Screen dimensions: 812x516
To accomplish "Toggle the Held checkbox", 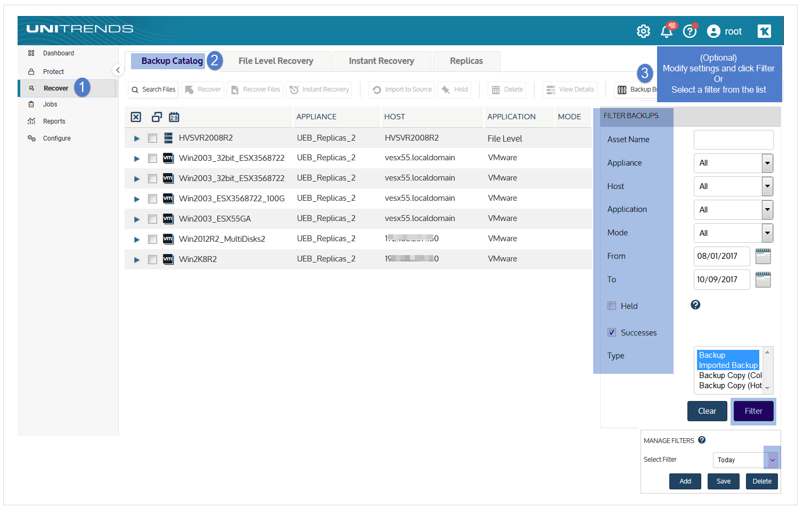I will coord(612,306).
